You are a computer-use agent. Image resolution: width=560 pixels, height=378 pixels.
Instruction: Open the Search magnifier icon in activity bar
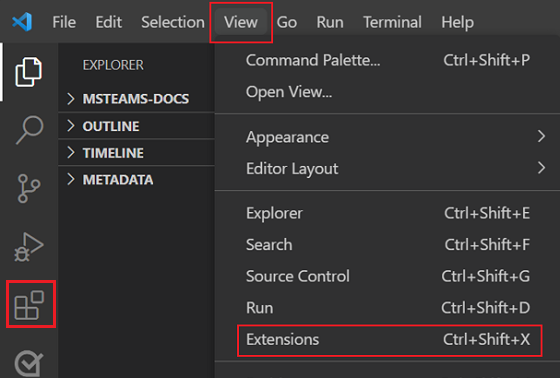point(30,130)
